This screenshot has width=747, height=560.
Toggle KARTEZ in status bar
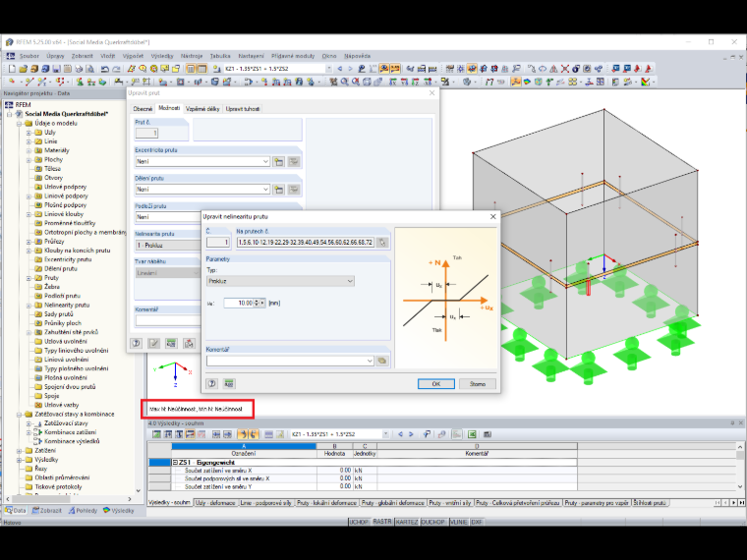click(407, 522)
